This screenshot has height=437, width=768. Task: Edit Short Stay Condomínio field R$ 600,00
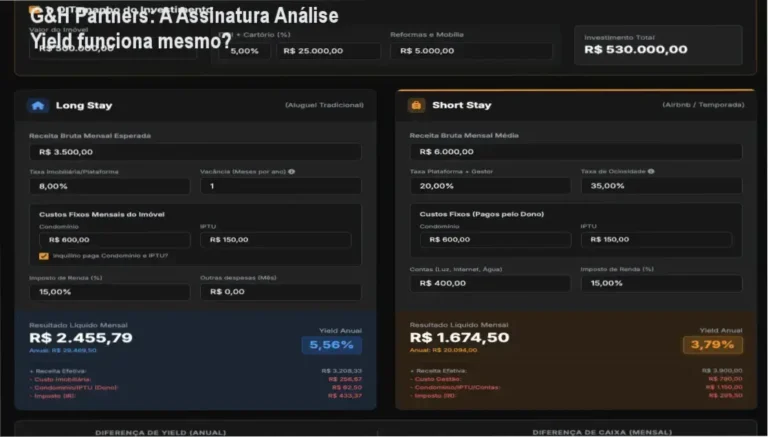point(495,239)
